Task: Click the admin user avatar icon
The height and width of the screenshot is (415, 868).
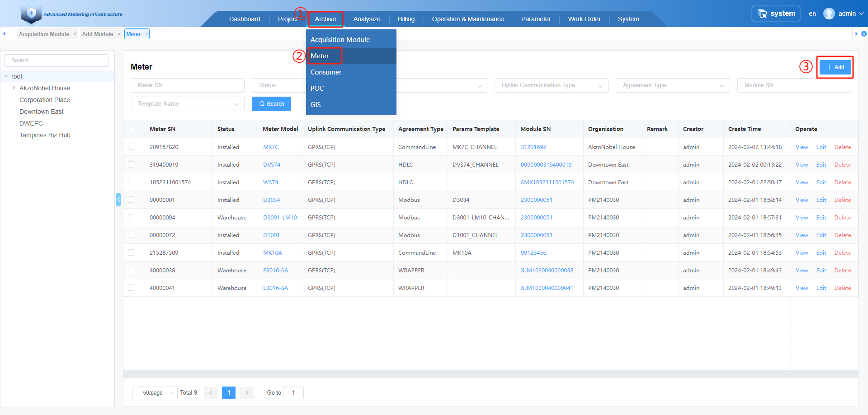Action: [829, 14]
